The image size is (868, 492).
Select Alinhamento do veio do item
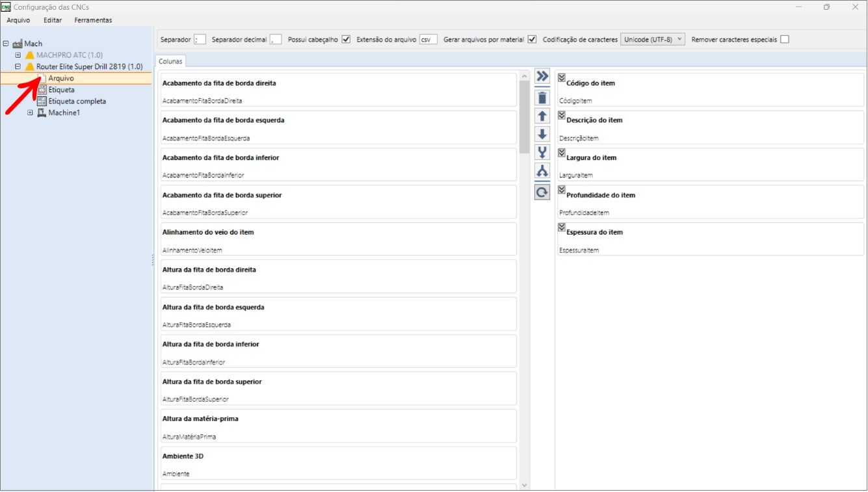coord(338,240)
